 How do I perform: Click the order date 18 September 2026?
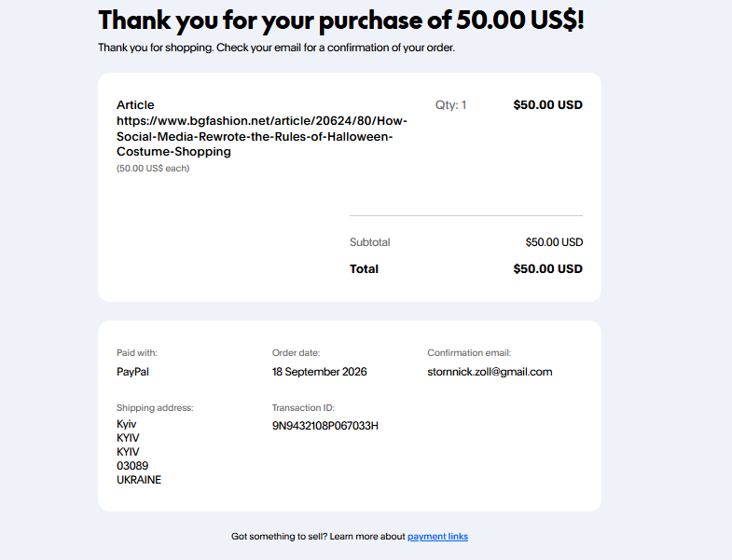tap(319, 372)
